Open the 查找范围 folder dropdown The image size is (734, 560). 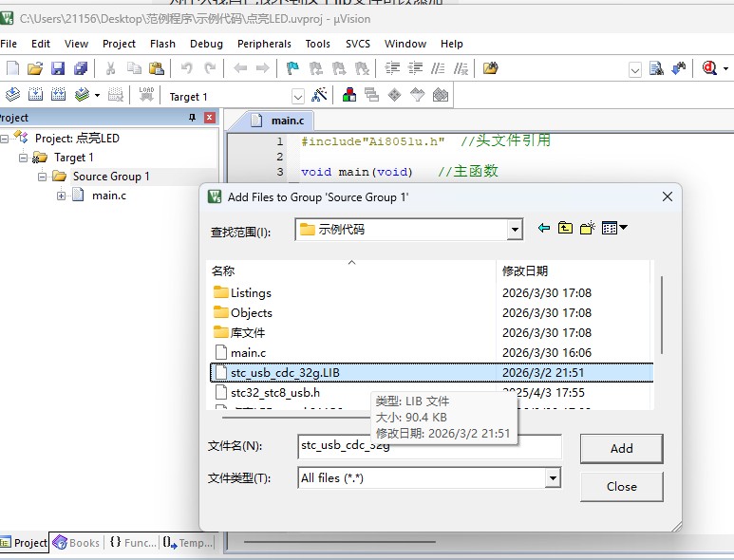515,230
